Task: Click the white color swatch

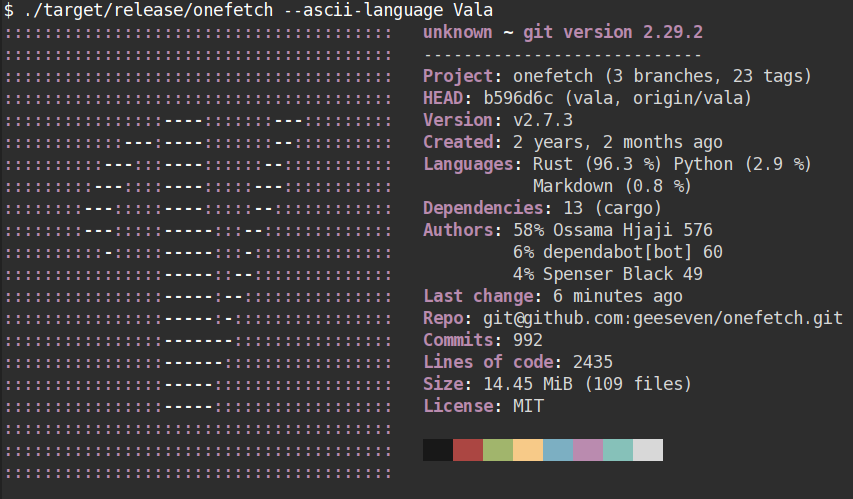Action: coord(648,450)
